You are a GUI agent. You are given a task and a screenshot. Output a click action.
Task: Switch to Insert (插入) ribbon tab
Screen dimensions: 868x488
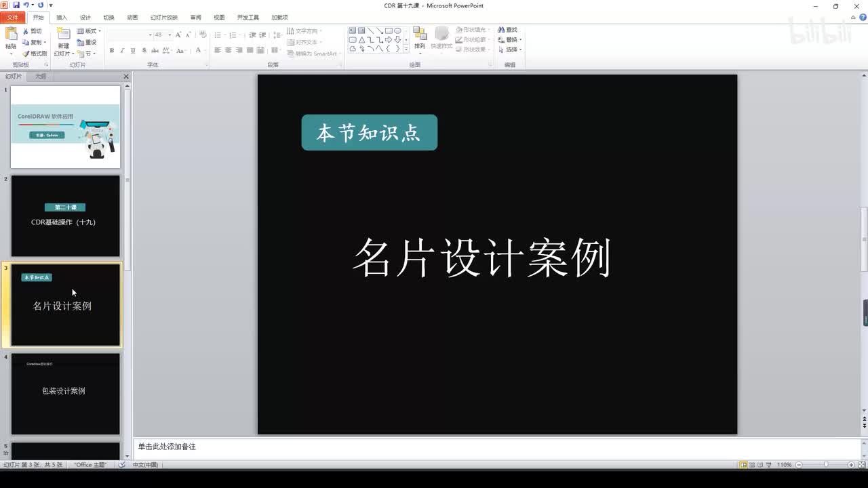pos(62,17)
